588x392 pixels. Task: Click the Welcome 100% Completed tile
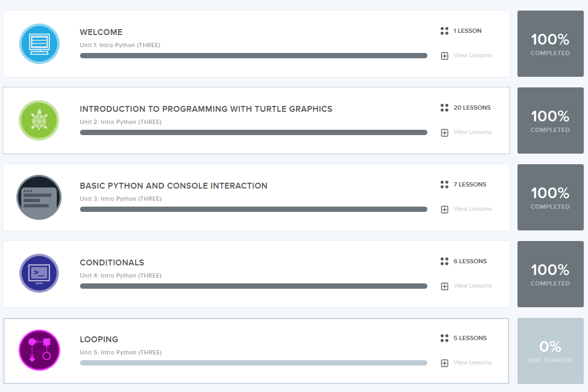pos(550,43)
